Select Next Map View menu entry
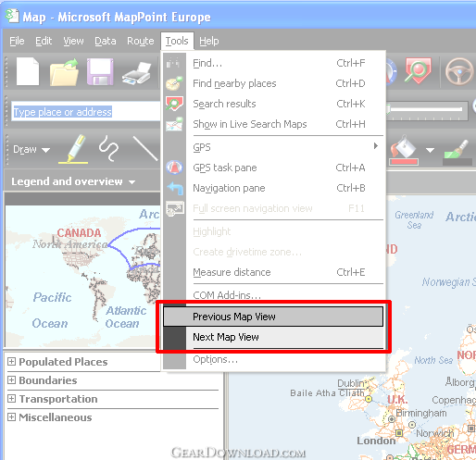Screen dimensions: 476x460 (x=273, y=337)
